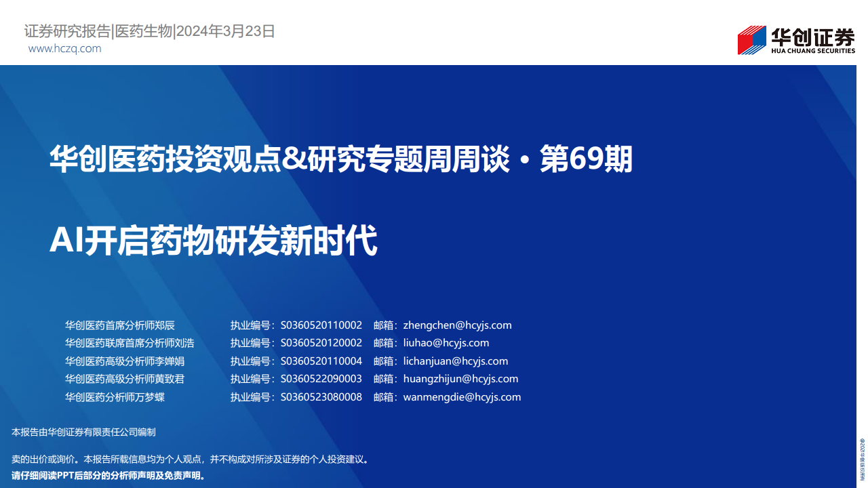The image size is (868, 488).
Task: Open email wanmengdie@hcyjs.com
Action: 462,397
